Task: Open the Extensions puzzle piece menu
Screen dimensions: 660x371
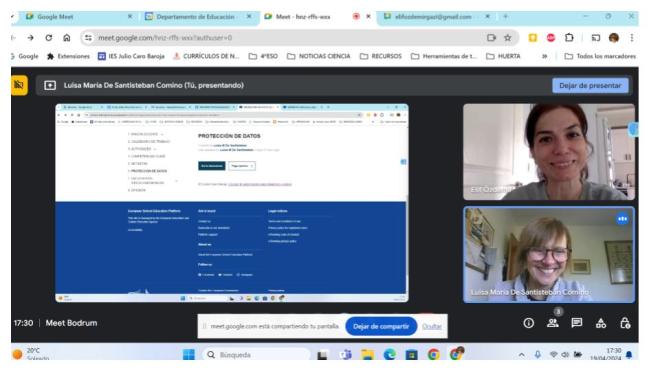Action: (x=569, y=38)
